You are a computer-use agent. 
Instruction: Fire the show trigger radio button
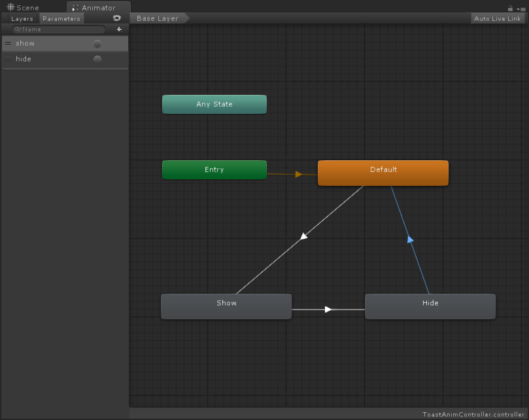97,44
